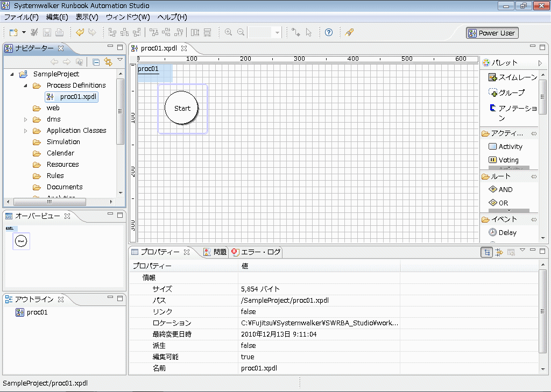Select the Calendar folder
551x392 pixels.
click(x=60, y=153)
